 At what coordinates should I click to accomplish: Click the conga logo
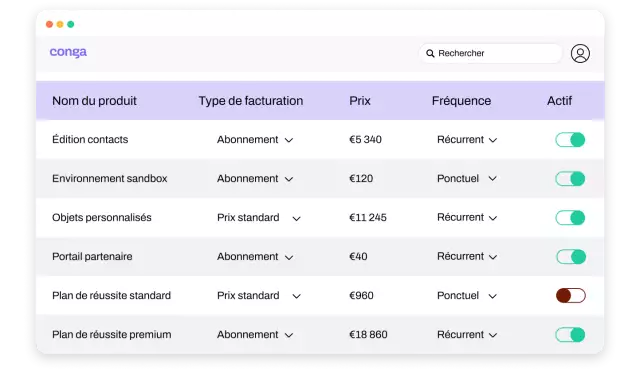click(x=68, y=52)
